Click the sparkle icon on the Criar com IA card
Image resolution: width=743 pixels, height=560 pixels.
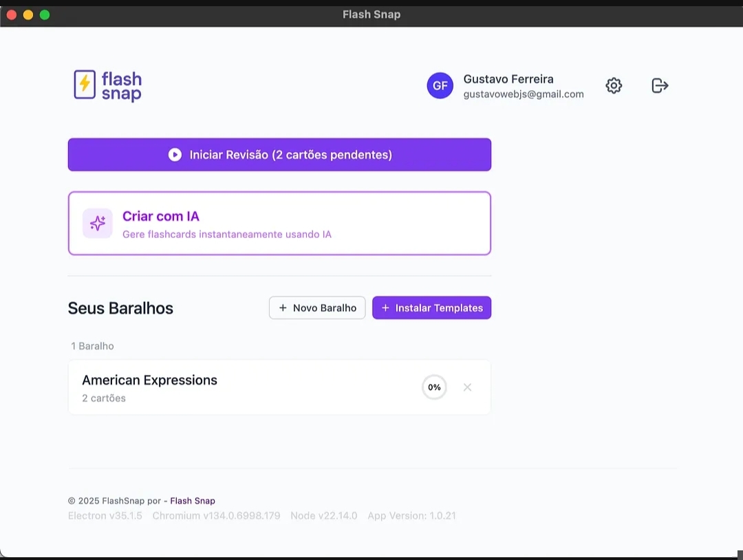point(97,223)
